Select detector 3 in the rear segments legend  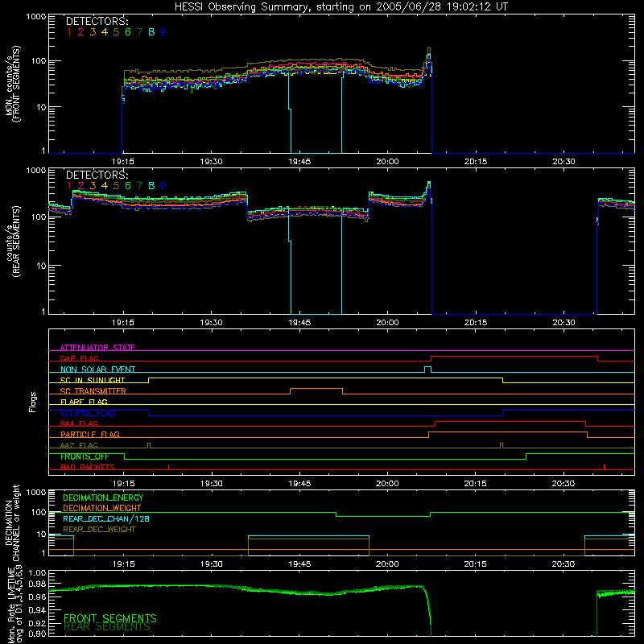(x=93, y=186)
